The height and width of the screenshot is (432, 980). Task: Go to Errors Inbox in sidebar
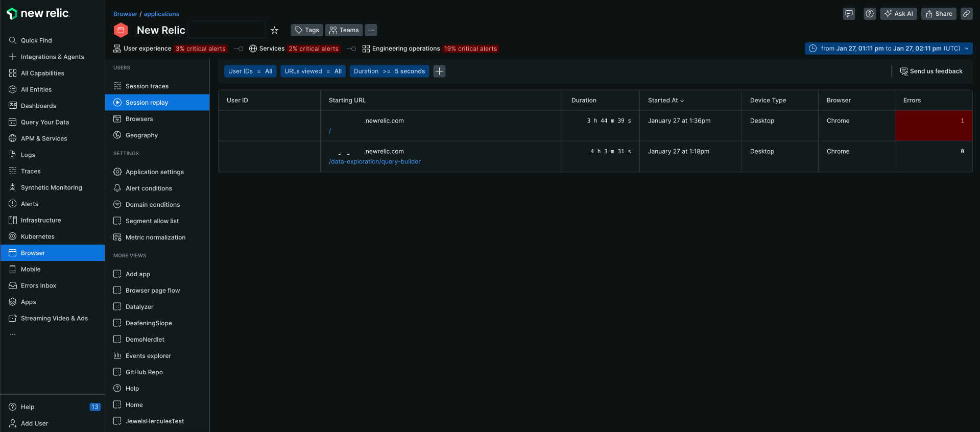coord(38,286)
